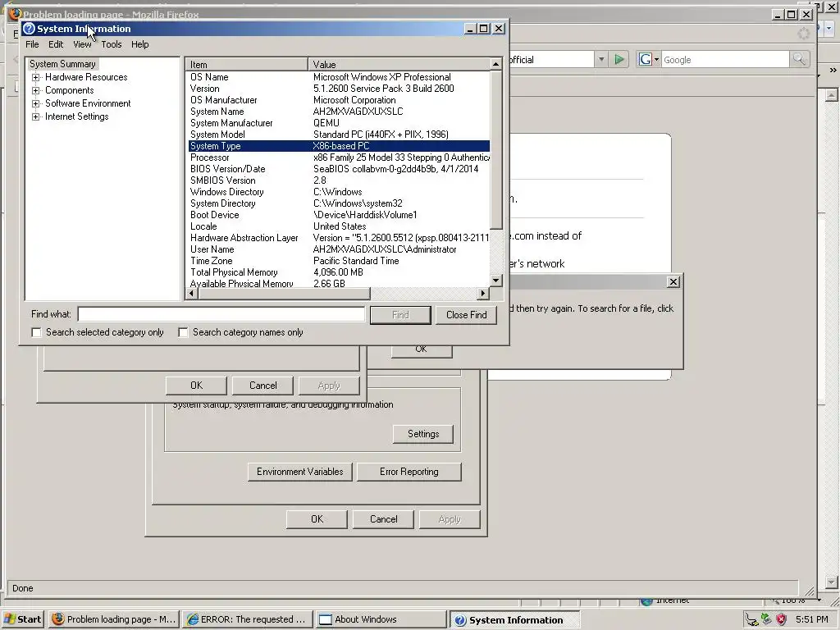Open Error Reporting in System Properties
The width and height of the screenshot is (840, 630).
[409, 472]
